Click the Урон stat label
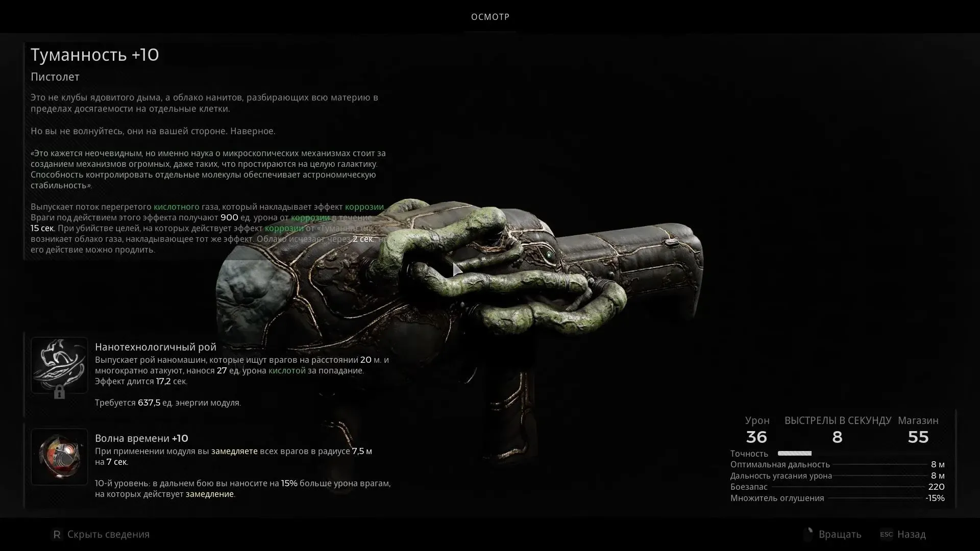 coord(757,420)
